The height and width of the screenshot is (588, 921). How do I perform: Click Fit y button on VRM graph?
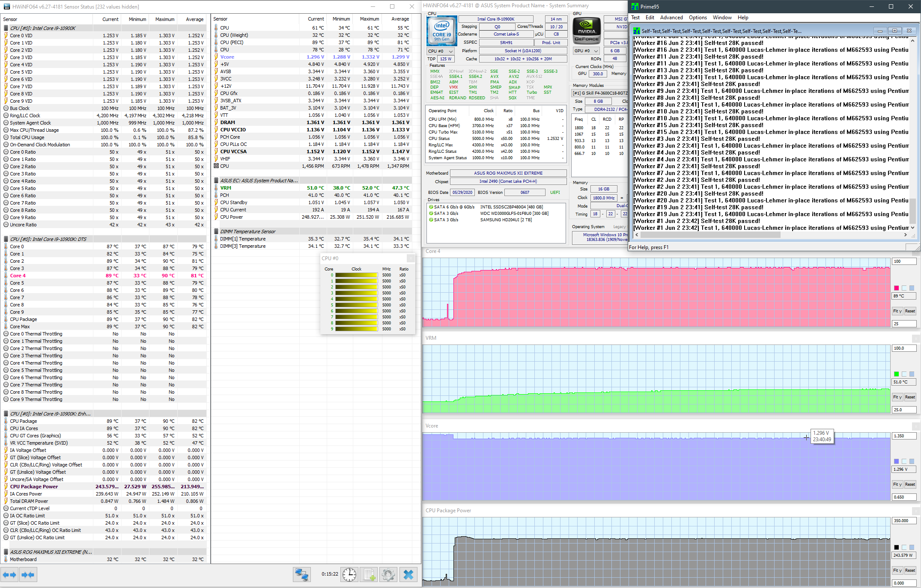[897, 397]
